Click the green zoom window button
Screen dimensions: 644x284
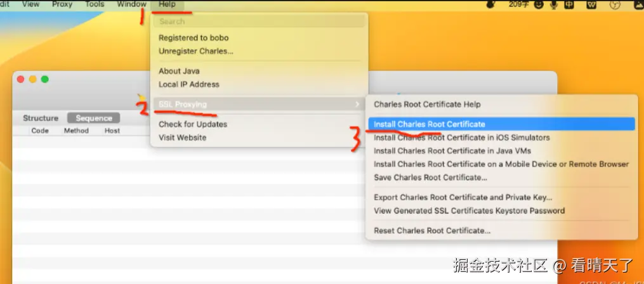[x=45, y=79]
